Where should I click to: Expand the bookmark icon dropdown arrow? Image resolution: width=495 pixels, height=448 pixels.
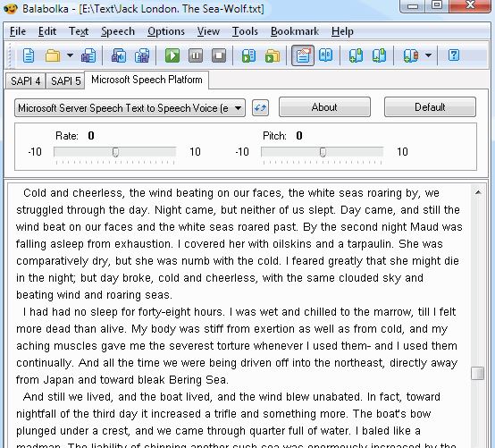coord(428,55)
